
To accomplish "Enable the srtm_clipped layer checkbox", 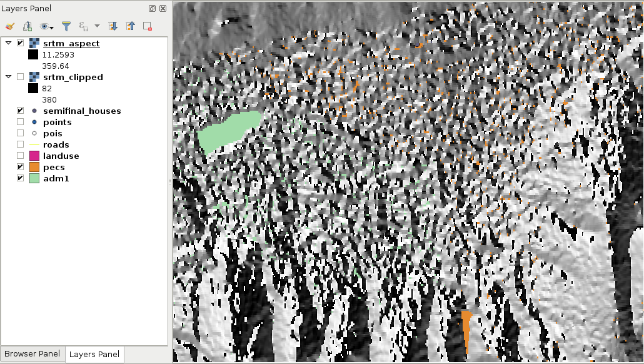I will point(20,76).
